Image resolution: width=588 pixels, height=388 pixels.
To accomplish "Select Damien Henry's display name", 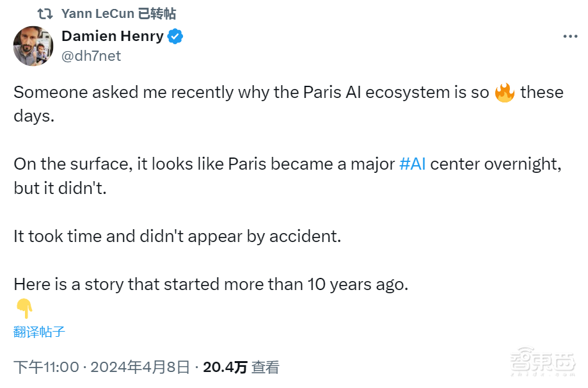I will [113, 36].
